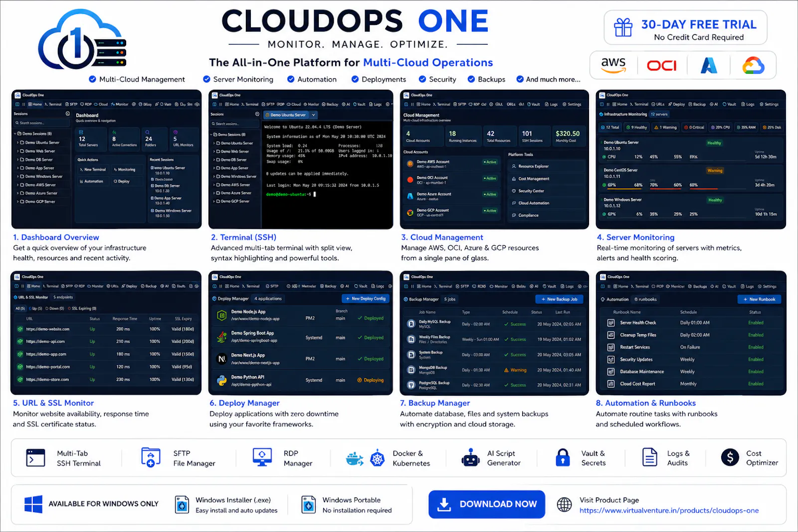
Task: Click the Logs & Audits document icon
Action: coord(649,457)
